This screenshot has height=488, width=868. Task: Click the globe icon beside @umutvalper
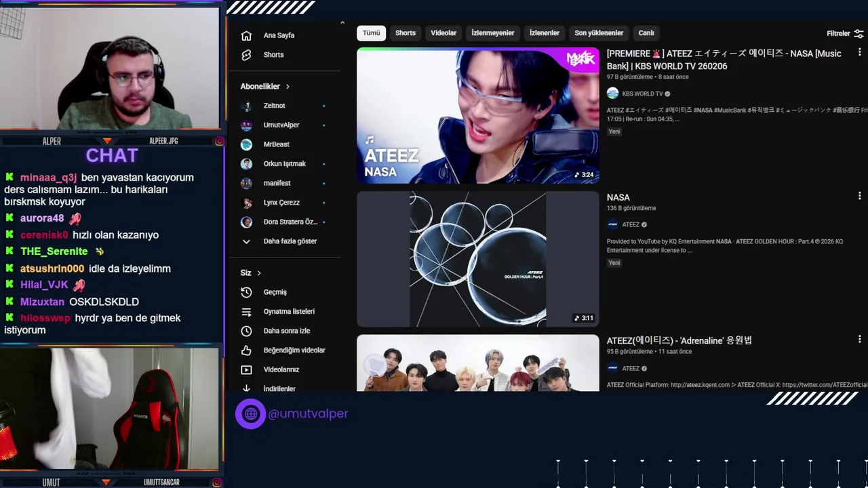pos(250,413)
